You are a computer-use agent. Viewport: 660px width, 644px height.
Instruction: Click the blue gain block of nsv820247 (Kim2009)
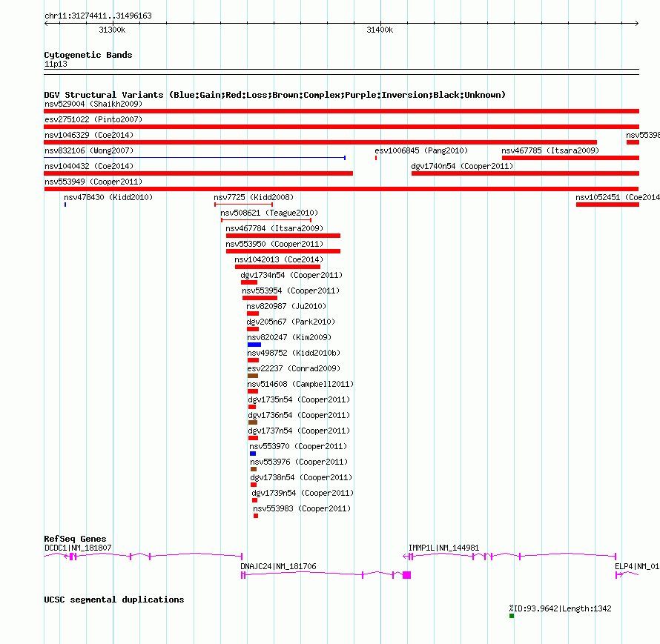[254, 345]
